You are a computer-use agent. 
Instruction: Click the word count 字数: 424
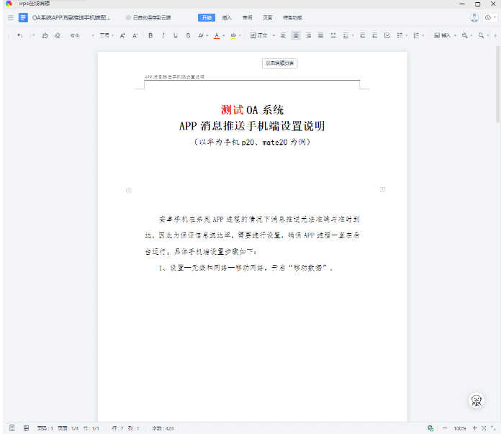coord(163,428)
